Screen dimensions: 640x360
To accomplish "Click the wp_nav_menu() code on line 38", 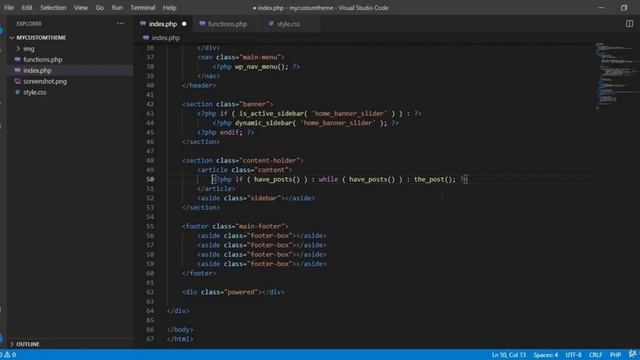I will (261, 67).
